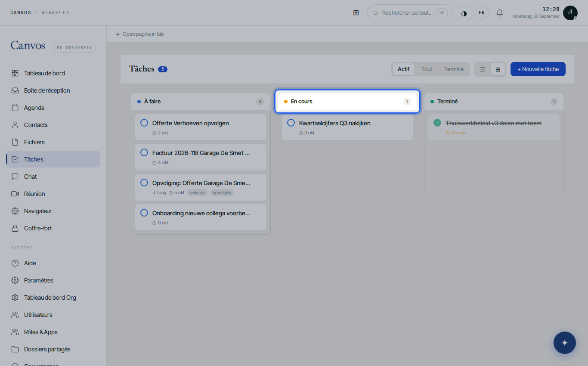Check off Kwartaalcijfers Q3 nakijken task
Viewport: 588px width, 366px height.
(291, 123)
